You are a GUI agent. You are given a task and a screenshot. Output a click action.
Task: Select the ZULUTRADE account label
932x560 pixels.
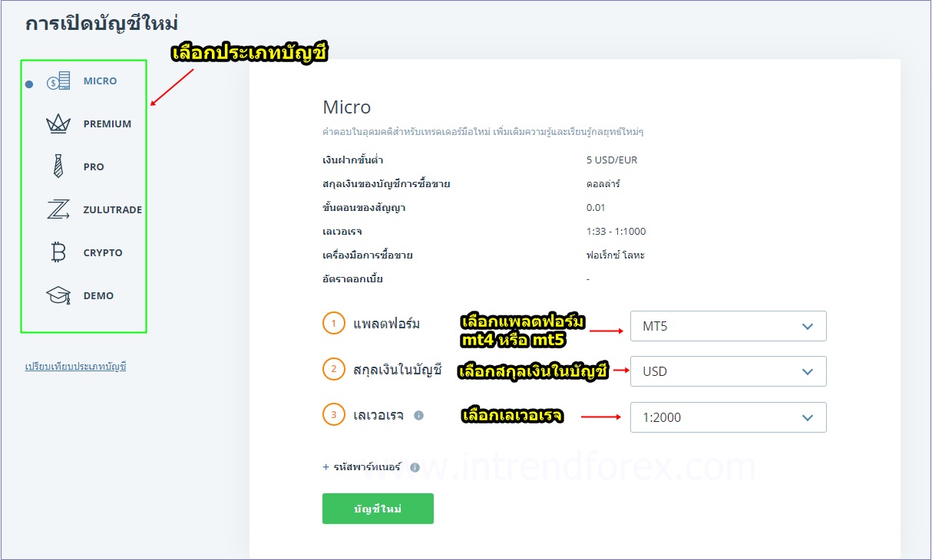click(x=112, y=209)
